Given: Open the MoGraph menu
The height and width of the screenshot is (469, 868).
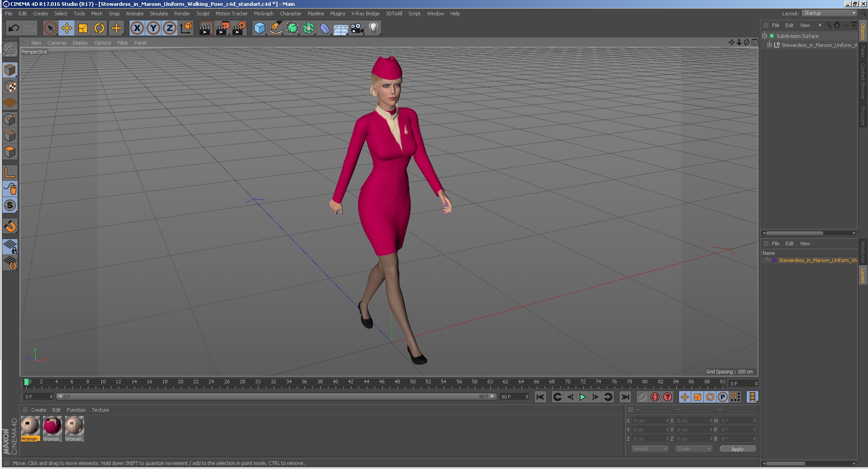Looking at the screenshot, I should click(263, 14).
